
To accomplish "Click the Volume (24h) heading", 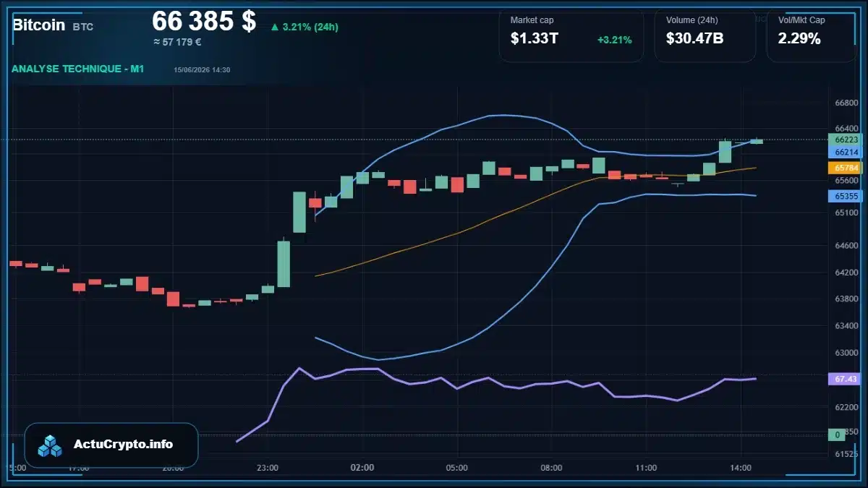I will [x=693, y=20].
